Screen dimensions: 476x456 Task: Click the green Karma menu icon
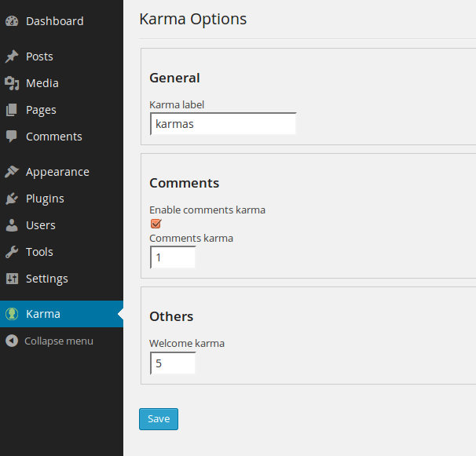tap(12, 314)
